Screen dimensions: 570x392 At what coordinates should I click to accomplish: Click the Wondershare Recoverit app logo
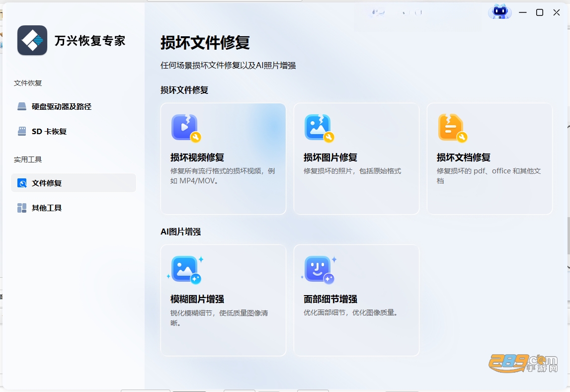coord(32,40)
